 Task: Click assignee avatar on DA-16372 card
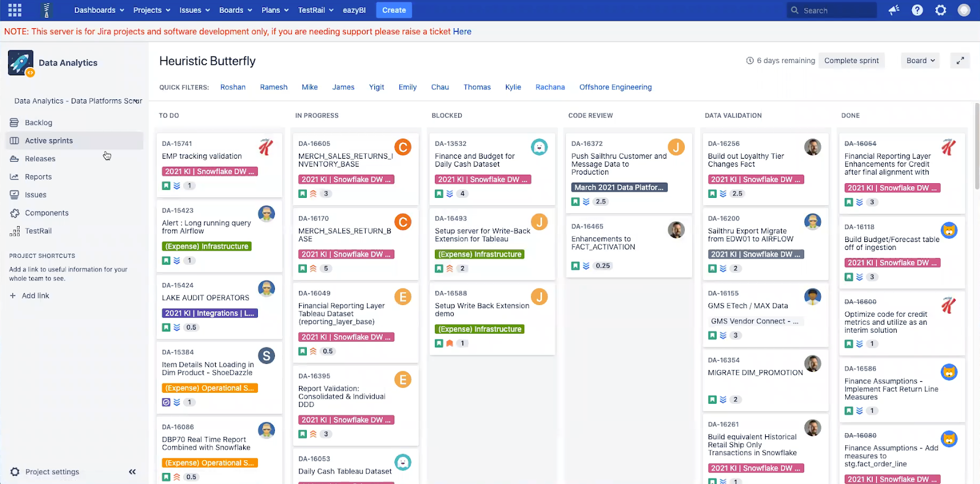676,147
